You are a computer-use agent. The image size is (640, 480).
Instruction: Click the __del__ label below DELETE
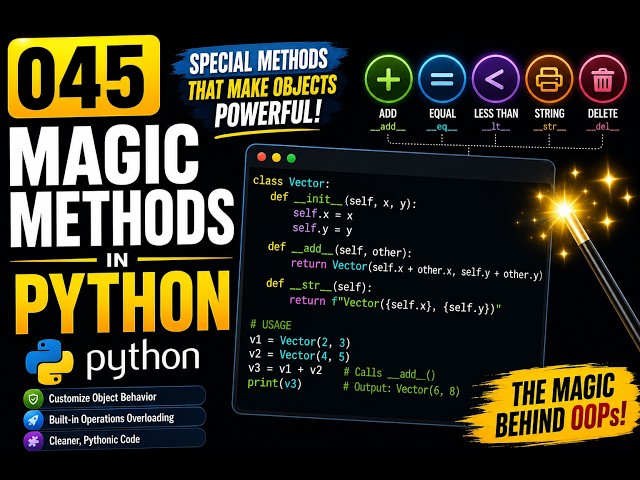point(603,127)
